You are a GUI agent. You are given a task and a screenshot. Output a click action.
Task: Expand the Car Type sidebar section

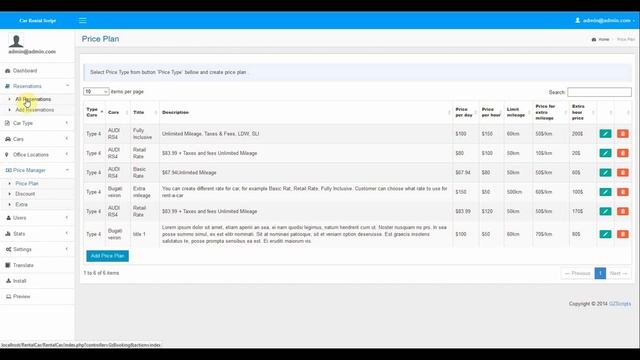37,123
